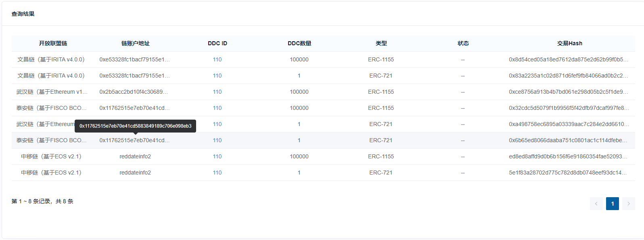
Task: Select transaction hash 0xce8756a913b4b7bd061e…
Action: 569,92
